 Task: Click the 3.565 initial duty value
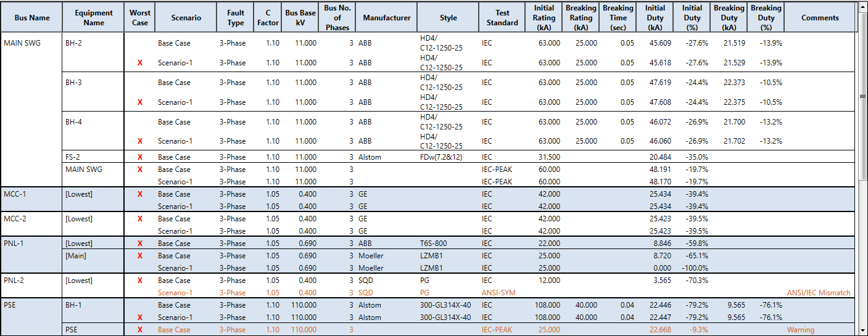coord(663,281)
